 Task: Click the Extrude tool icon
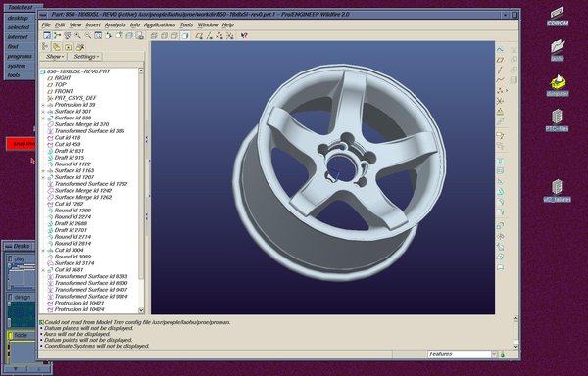(500, 226)
